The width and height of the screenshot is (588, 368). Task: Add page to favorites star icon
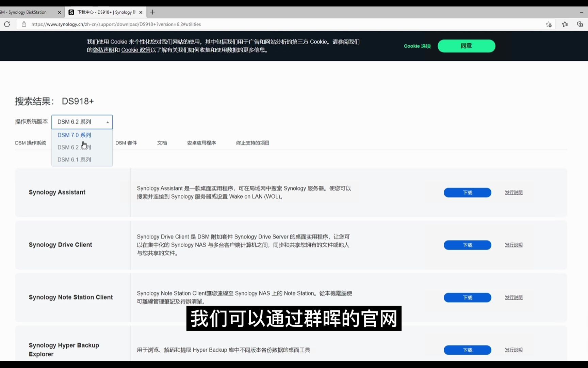[x=549, y=24]
